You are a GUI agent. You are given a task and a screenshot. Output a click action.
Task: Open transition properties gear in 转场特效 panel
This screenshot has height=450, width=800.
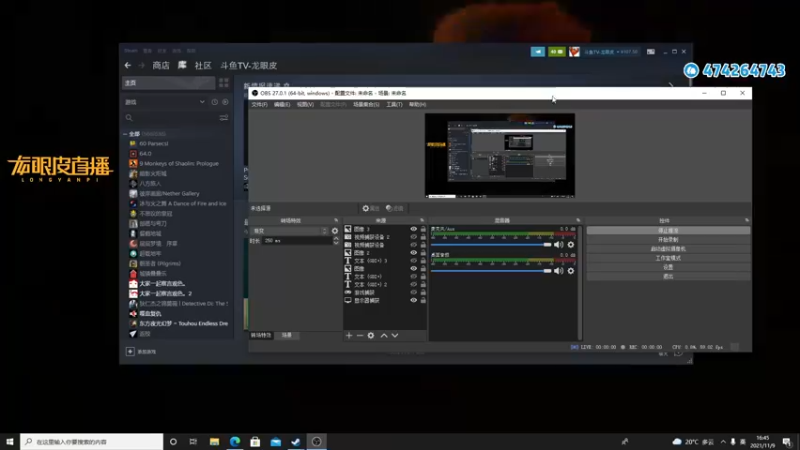335,231
